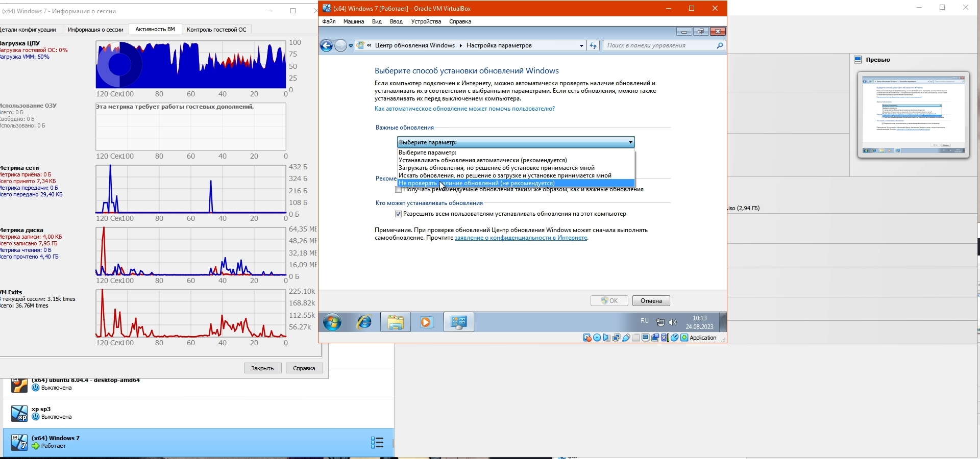Open the Вид menu

(377, 21)
